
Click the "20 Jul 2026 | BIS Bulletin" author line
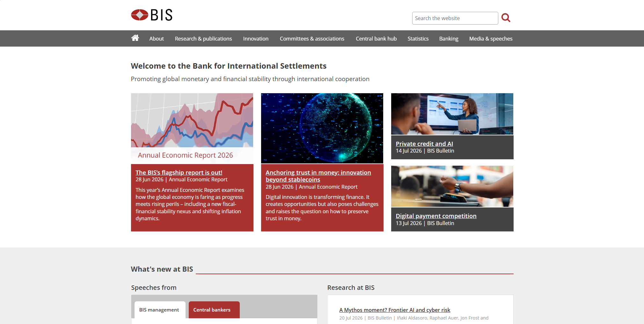coord(414,318)
